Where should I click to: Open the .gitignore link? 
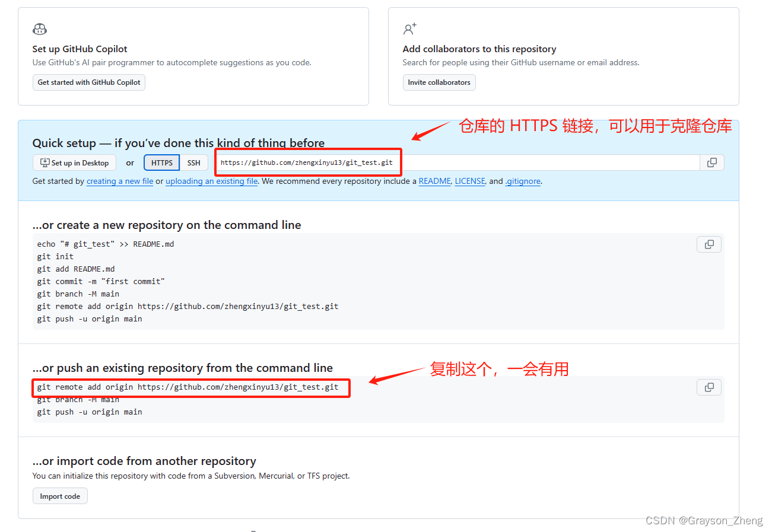pos(523,181)
